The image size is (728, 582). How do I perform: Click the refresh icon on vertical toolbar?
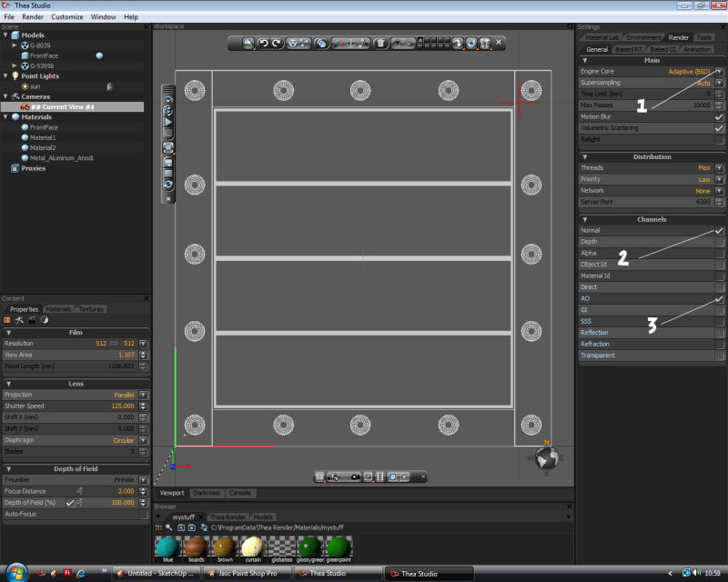[x=168, y=184]
